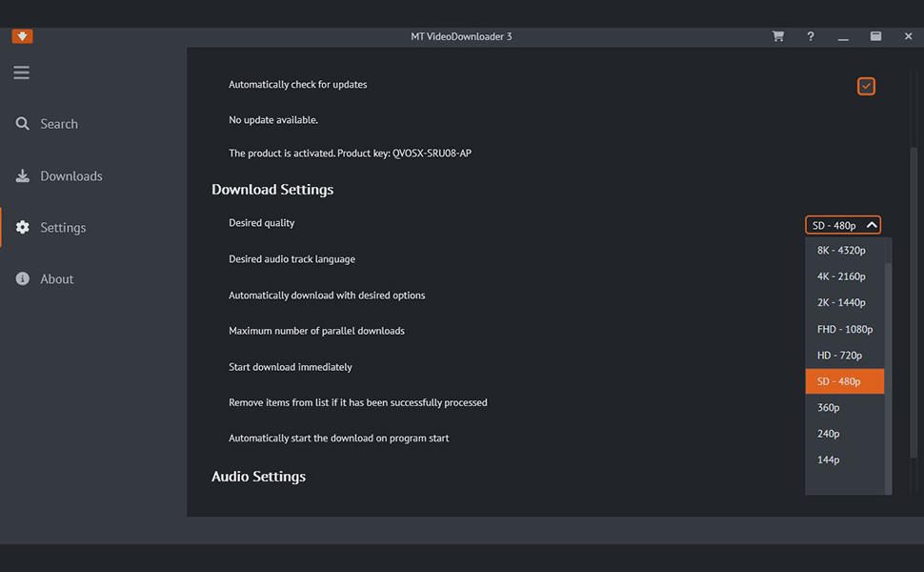The height and width of the screenshot is (572, 924).
Task: Click the Downloads tray icon
Action: 23,175
